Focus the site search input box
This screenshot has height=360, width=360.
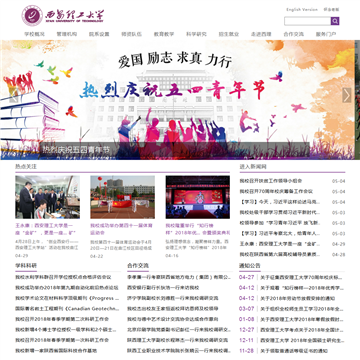[307, 21]
